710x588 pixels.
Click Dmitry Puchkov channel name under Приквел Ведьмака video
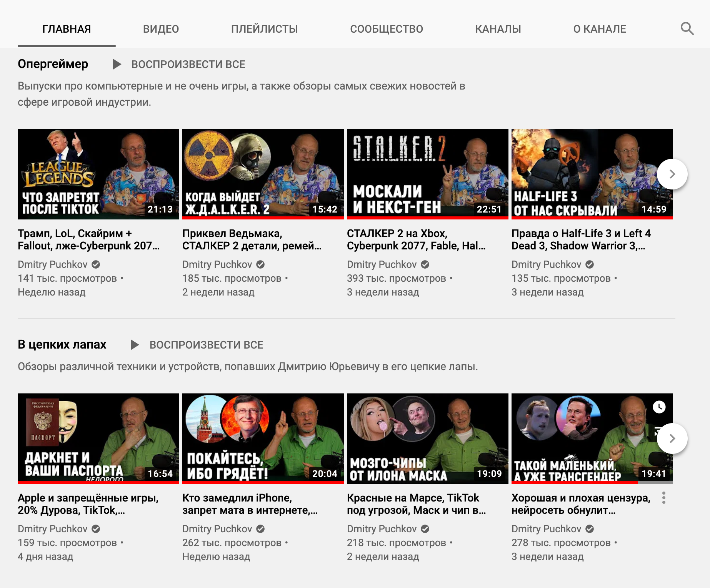coord(217,264)
